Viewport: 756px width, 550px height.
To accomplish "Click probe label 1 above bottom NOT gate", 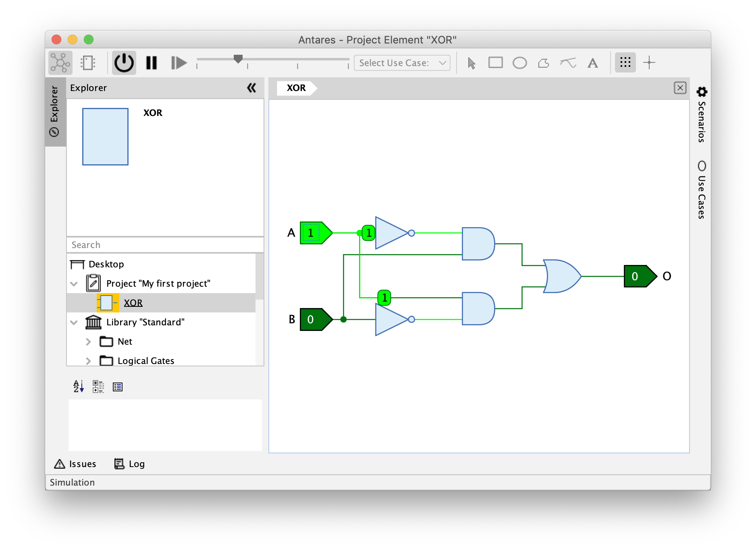I will pyautogui.click(x=384, y=298).
